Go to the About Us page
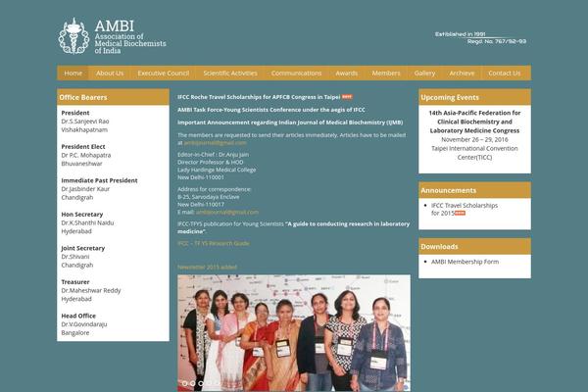 [110, 73]
